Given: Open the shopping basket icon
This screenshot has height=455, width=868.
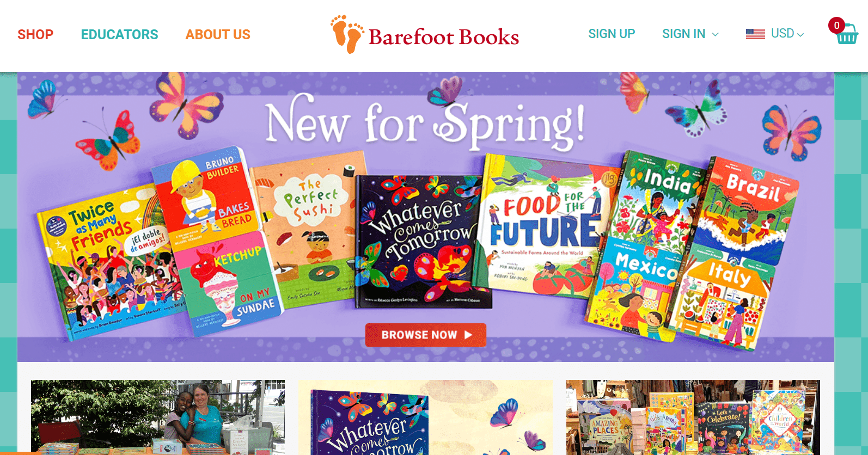Looking at the screenshot, I should (847, 35).
